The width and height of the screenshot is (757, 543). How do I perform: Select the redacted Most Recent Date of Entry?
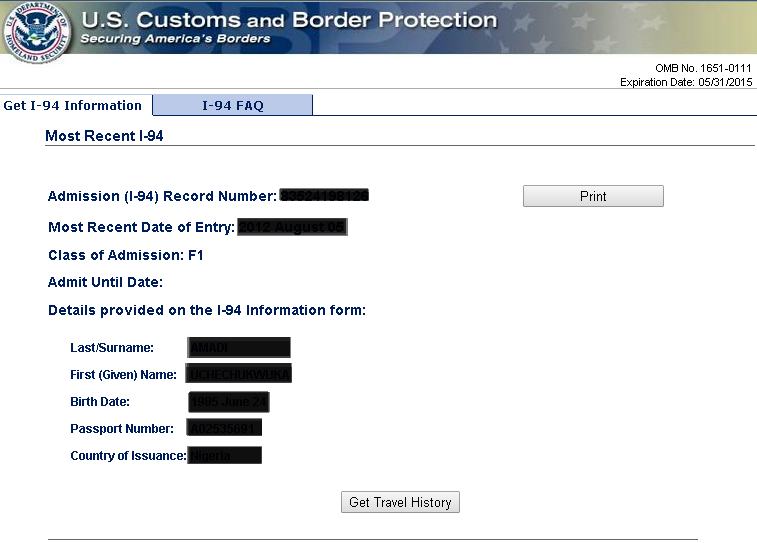pyautogui.click(x=292, y=227)
